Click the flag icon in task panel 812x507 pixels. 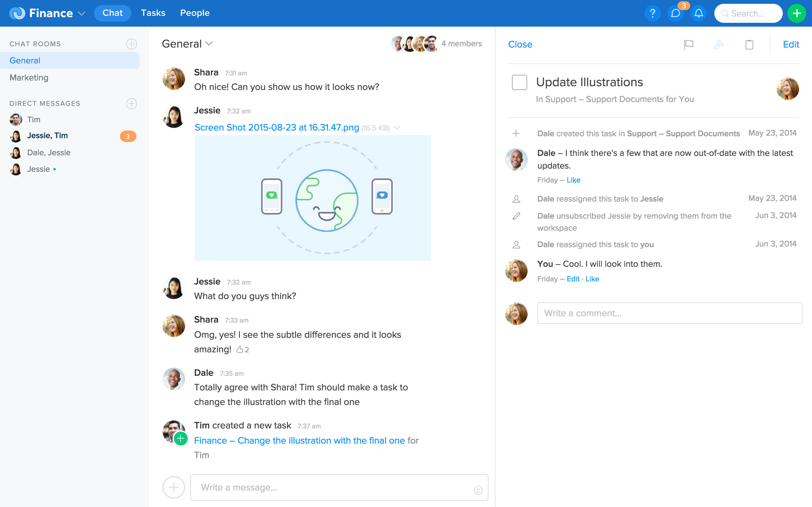click(x=689, y=44)
